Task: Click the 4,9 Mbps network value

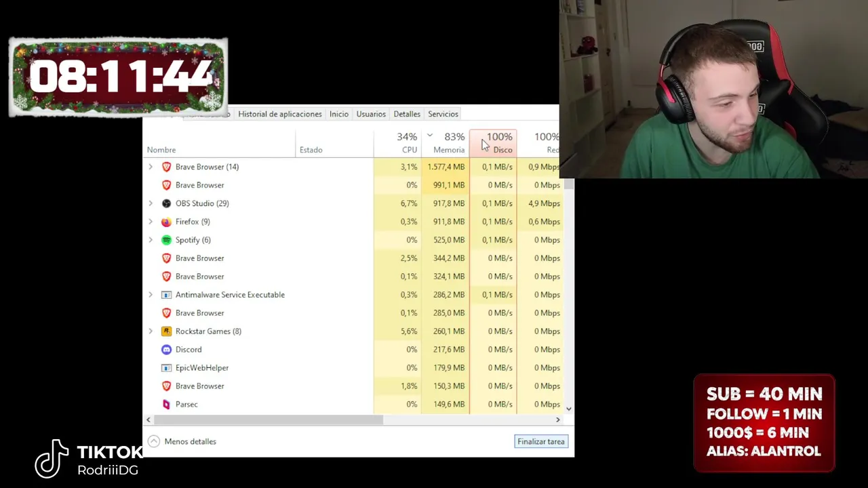Action: click(543, 203)
